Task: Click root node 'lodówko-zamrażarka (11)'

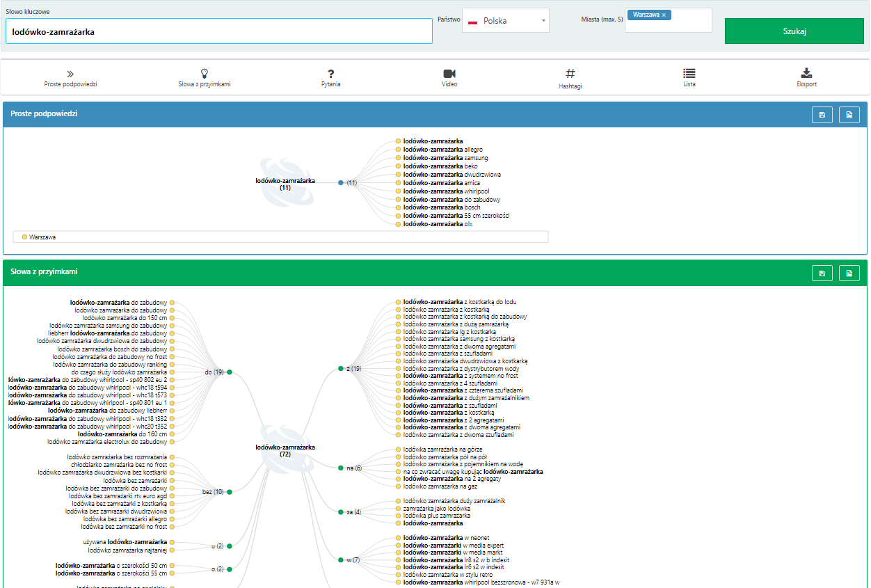Action: (x=285, y=184)
